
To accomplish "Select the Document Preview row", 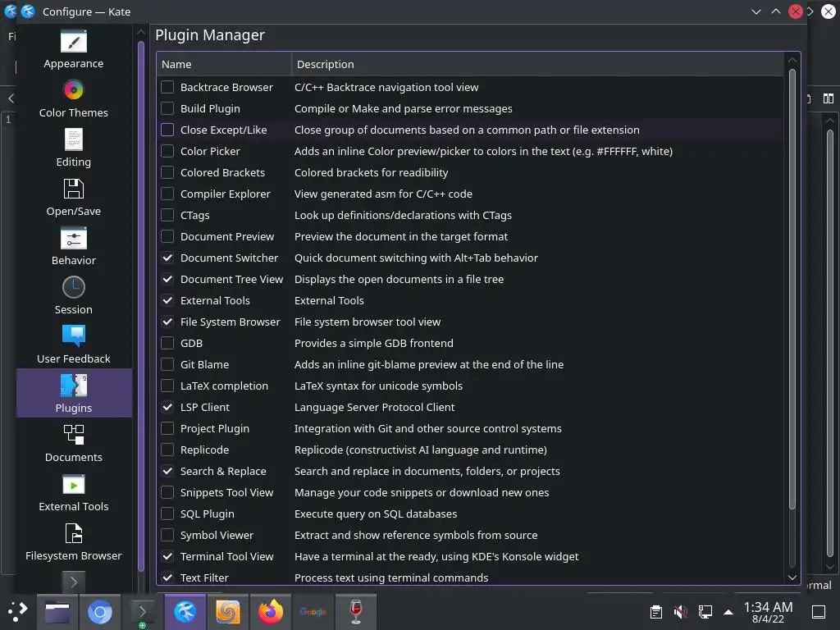I will 470,236.
